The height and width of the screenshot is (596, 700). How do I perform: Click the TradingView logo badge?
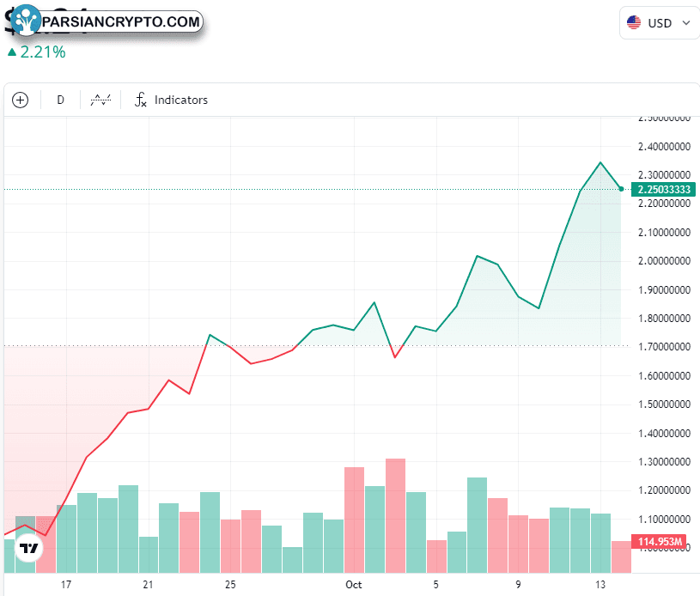click(x=28, y=548)
